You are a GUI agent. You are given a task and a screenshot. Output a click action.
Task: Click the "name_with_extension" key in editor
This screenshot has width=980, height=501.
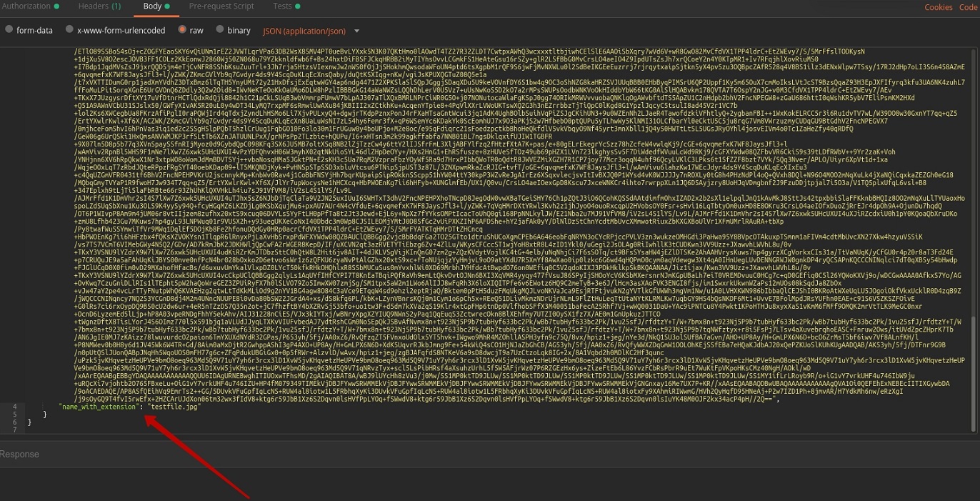point(98,407)
